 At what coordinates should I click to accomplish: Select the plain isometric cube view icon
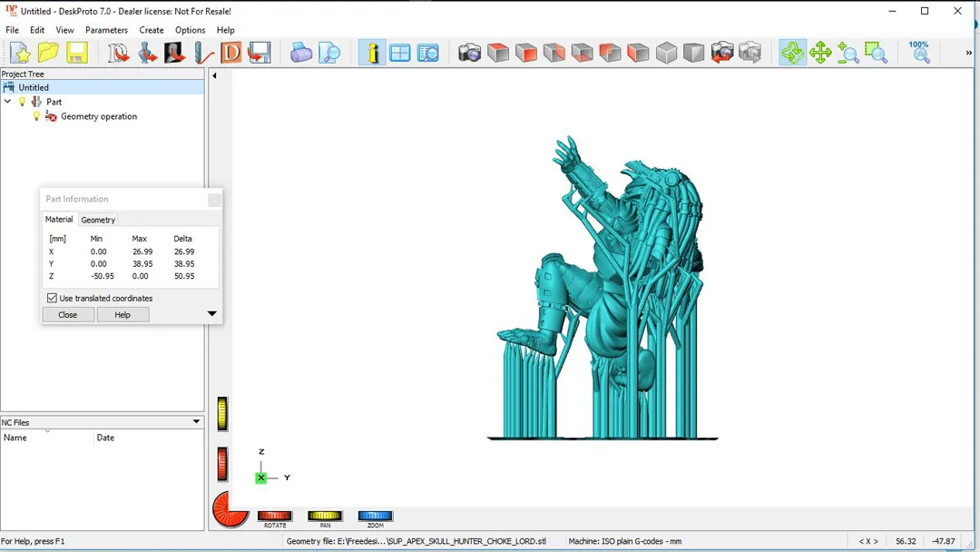[666, 53]
